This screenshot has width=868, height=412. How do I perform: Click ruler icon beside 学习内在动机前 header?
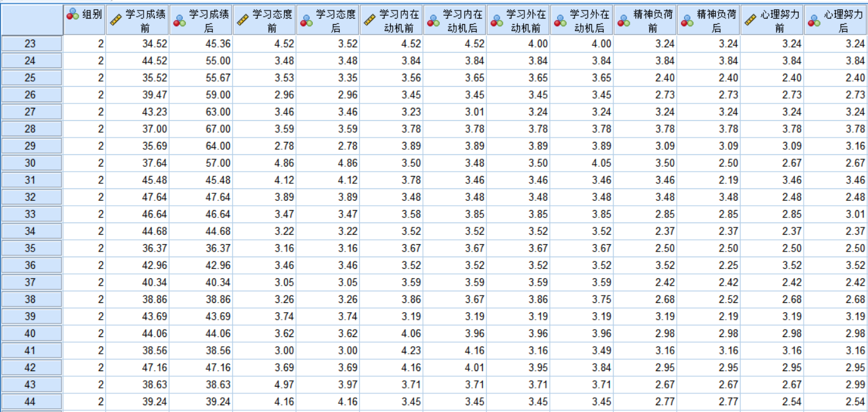point(370,20)
